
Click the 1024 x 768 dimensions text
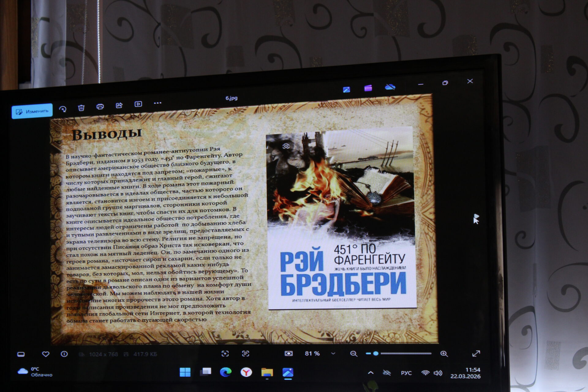coord(104,354)
